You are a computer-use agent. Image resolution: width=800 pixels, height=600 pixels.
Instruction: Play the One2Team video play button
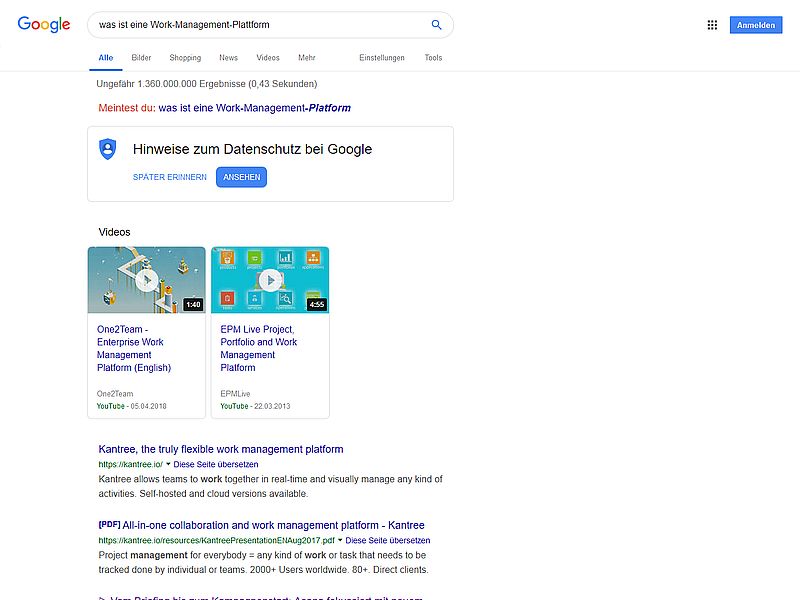click(x=147, y=280)
